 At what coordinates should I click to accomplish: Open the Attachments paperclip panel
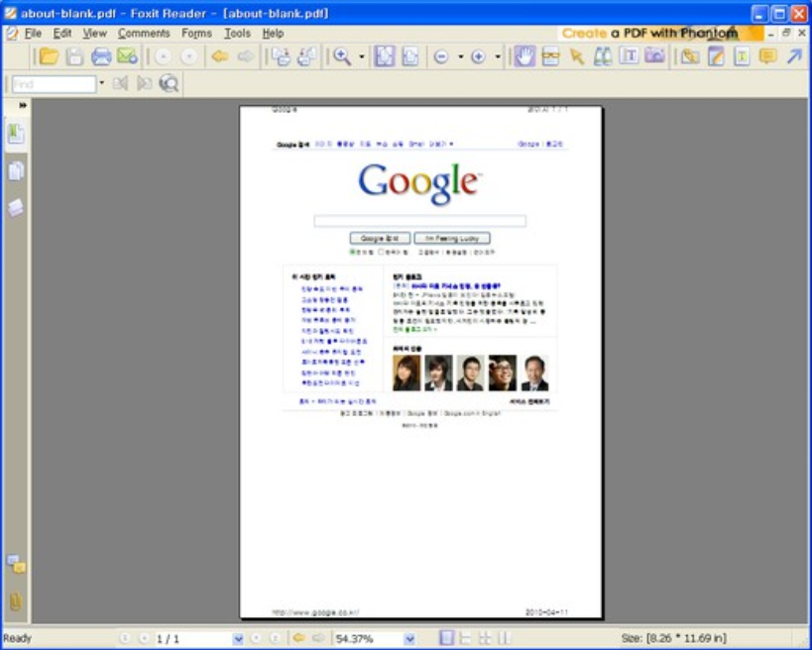click(x=16, y=600)
